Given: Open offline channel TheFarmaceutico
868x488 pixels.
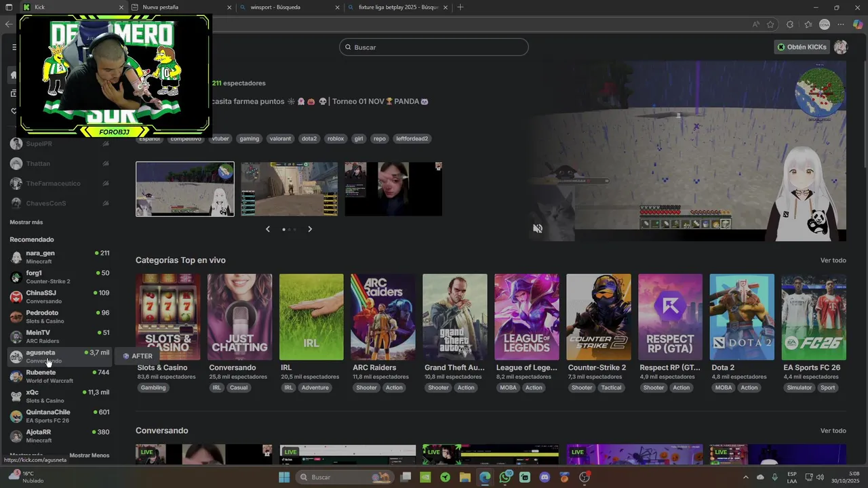Looking at the screenshot, I should pos(60,183).
